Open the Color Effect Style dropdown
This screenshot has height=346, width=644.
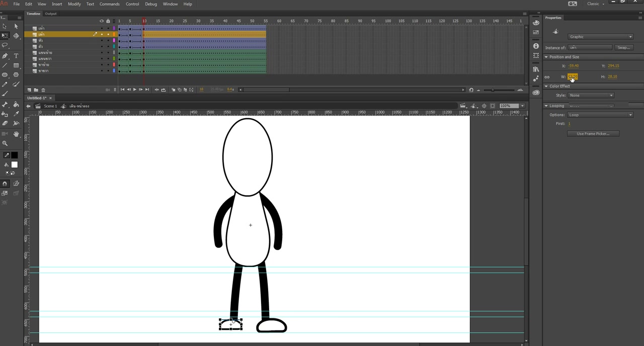click(591, 95)
